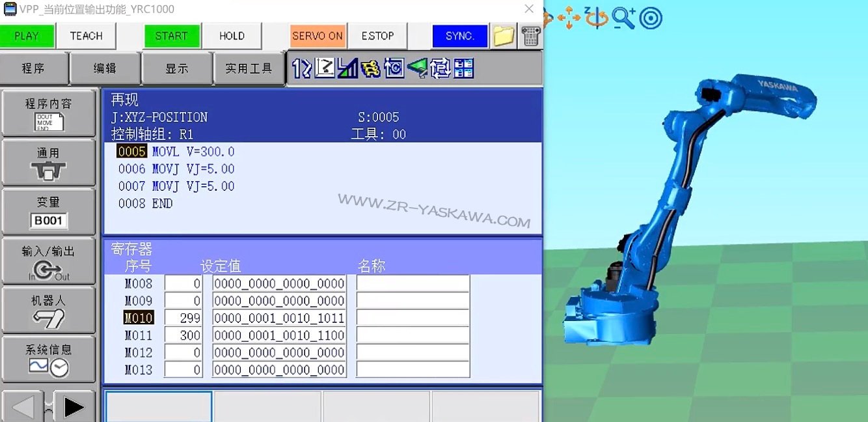Open the teach pendant keypad icon
The height and width of the screenshot is (422, 868).
pyautogui.click(x=531, y=36)
